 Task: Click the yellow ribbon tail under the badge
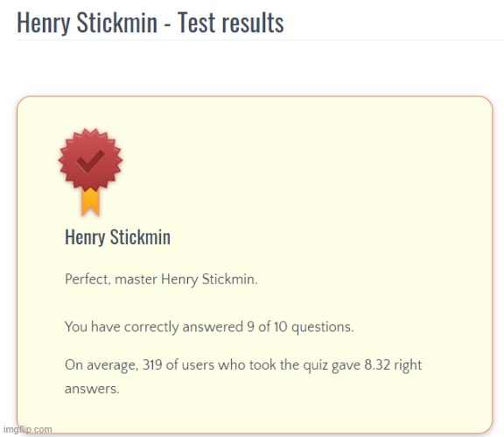[x=90, y=201]
